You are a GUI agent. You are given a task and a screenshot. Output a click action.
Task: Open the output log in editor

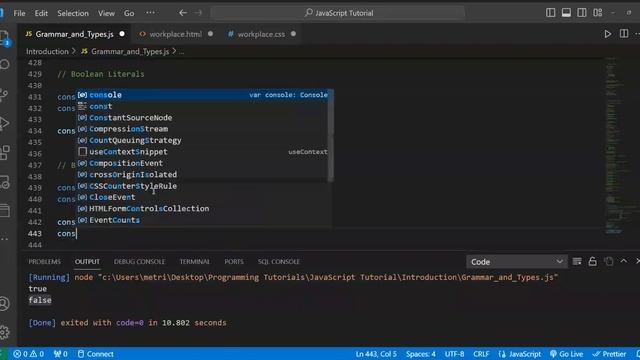(608, 261)
